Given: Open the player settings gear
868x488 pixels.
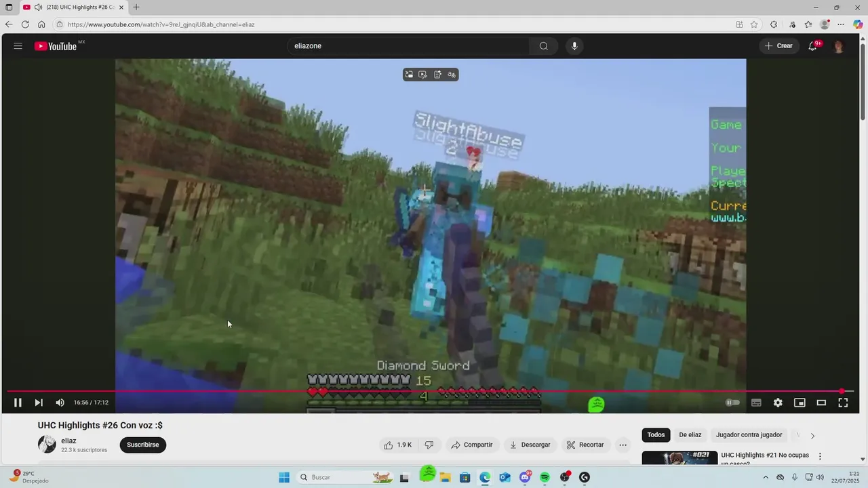Looking at the screenshot, I should (778, 403).
